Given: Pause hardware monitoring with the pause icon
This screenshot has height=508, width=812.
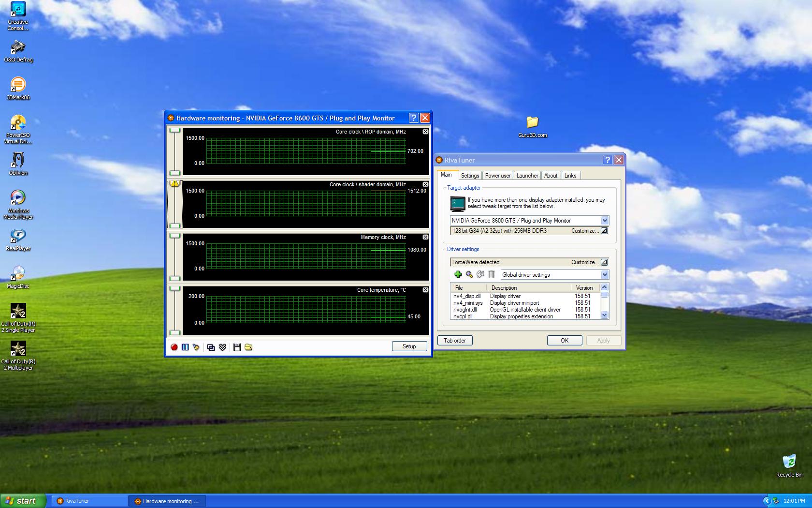Looking at the screenshot, I should pos(185,347).
